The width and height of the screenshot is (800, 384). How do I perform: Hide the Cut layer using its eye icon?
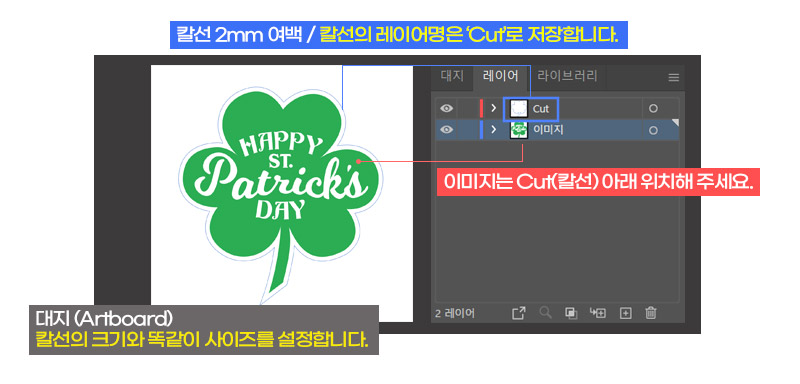click(x=446, y=109)
